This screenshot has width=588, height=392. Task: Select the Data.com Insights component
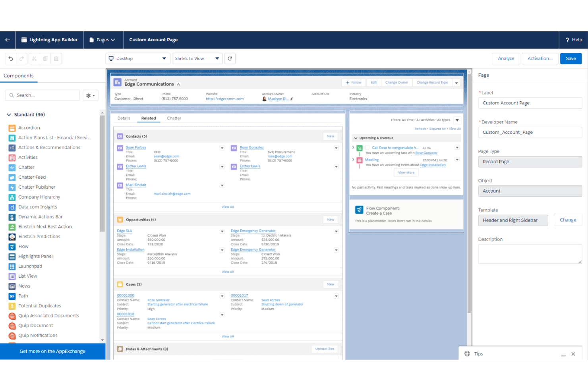tap(37, 207)
